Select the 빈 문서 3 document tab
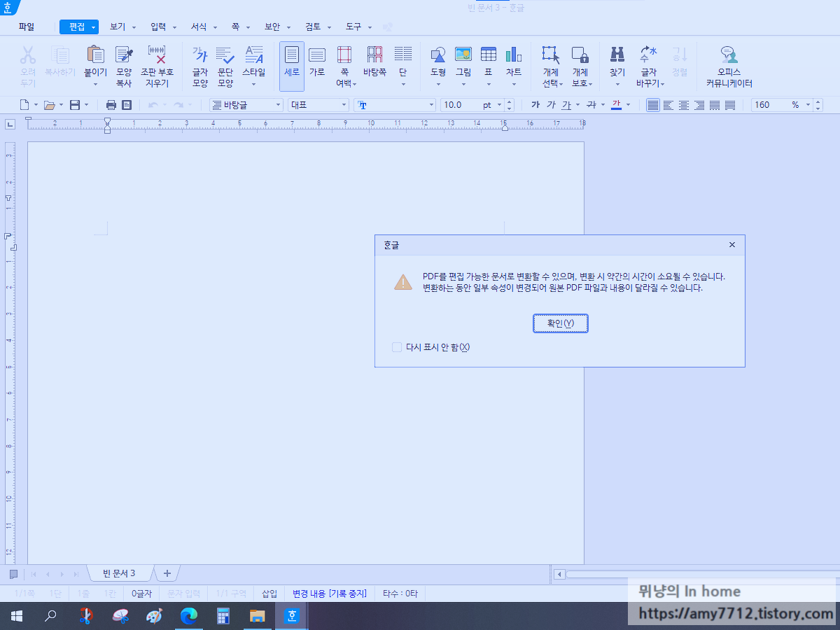 [x=119, y=573]
